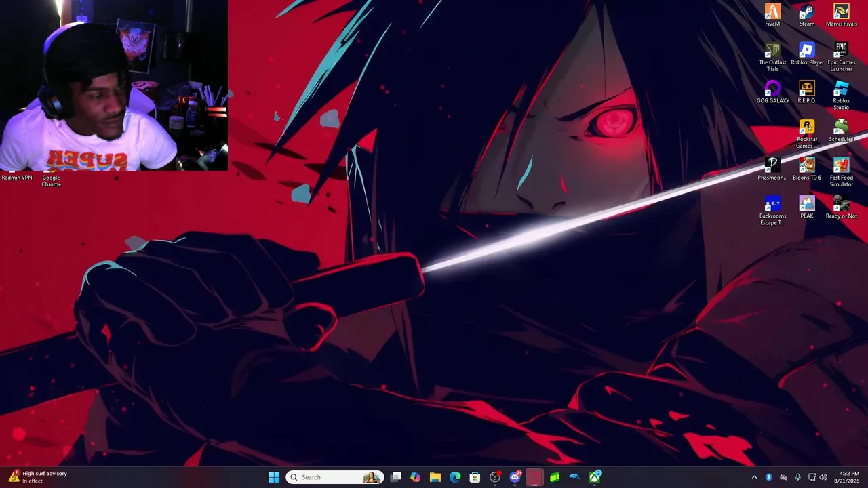Open network settings from tray

(x=812, y=477)
